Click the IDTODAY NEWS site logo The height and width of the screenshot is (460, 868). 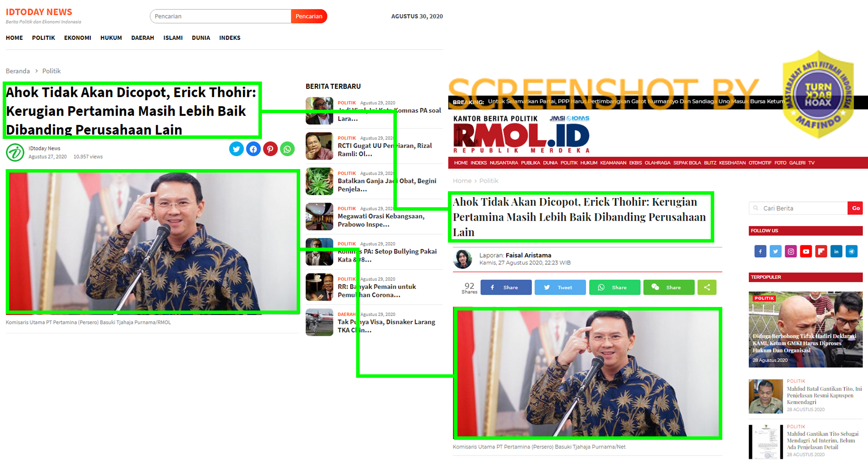(39, 12)
